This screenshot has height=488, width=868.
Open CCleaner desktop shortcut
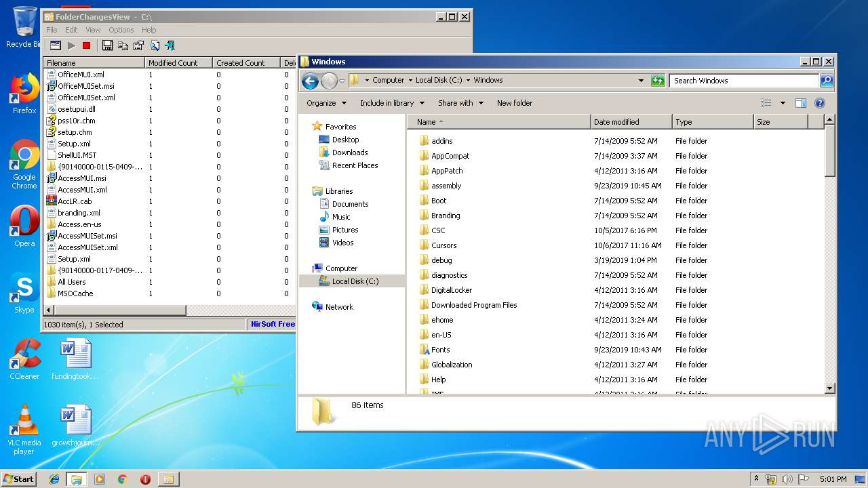tap(24, 359)
